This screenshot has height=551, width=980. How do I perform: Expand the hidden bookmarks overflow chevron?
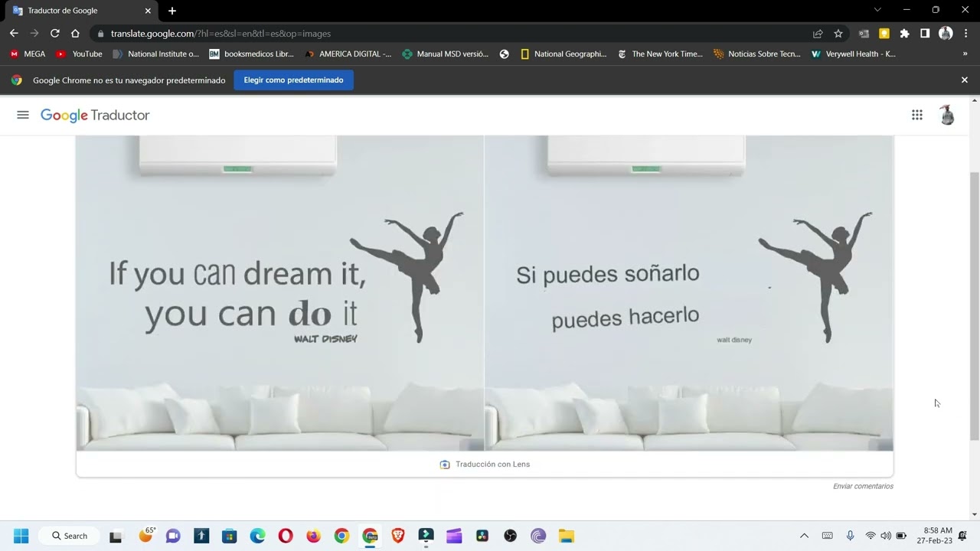coord(965,54)
